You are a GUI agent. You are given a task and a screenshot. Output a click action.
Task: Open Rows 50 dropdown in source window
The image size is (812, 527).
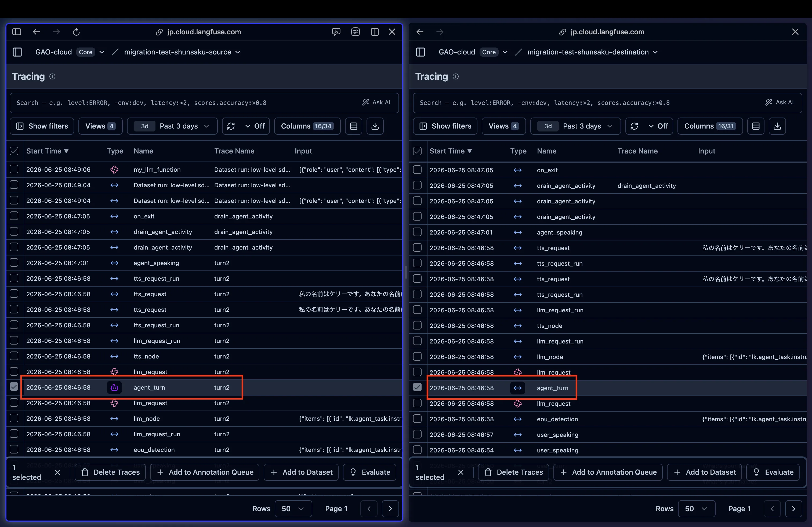(293, 508)
